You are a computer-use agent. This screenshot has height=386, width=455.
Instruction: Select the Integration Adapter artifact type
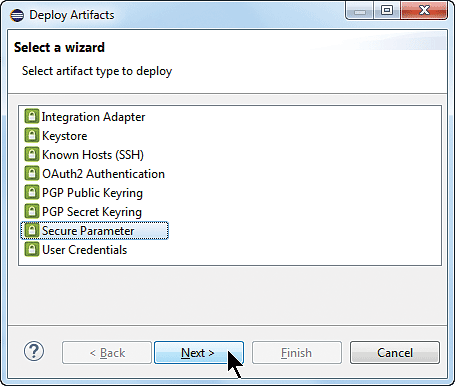point(93,117)
